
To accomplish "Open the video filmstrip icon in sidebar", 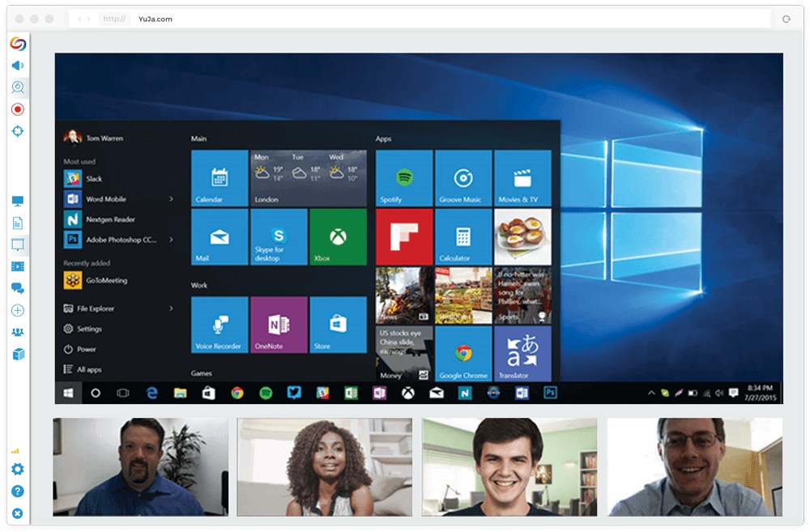I will 18,266.
